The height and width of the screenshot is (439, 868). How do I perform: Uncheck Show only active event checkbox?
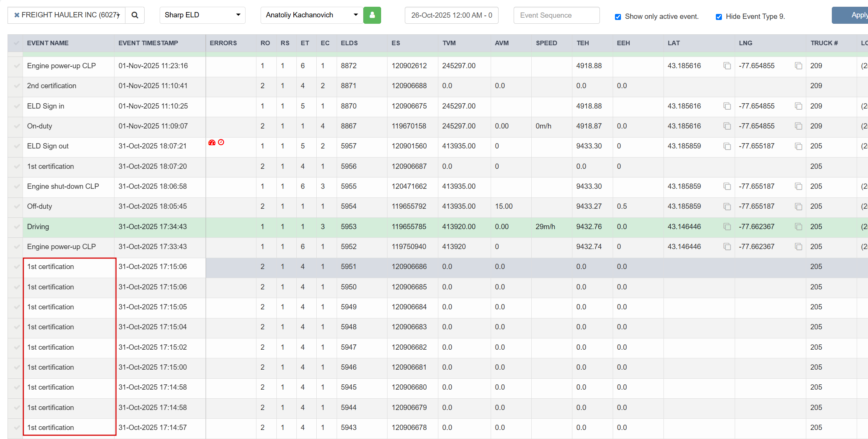(x=618, y=17)
